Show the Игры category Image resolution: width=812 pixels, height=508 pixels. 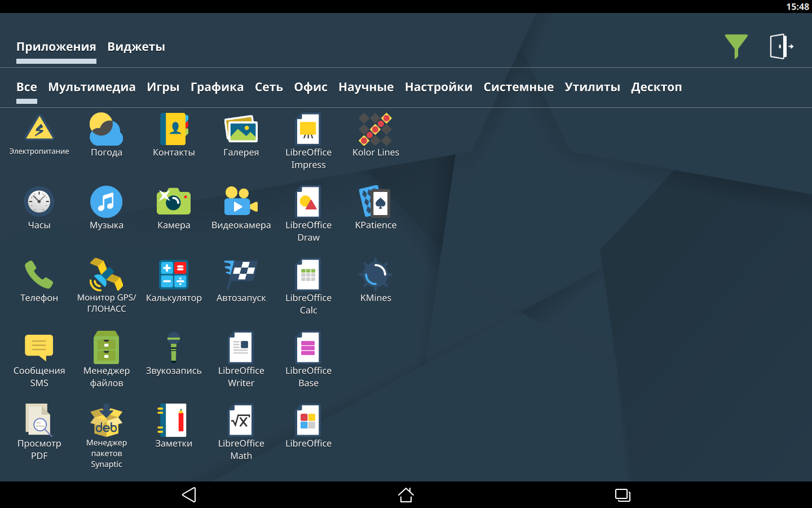(163, 87)
